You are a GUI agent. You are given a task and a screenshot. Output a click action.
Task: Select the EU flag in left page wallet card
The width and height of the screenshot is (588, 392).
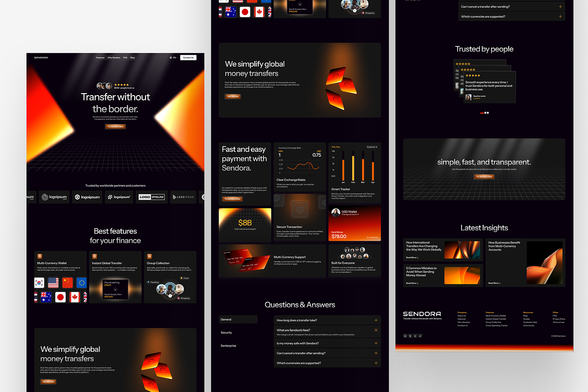point(81,283)
